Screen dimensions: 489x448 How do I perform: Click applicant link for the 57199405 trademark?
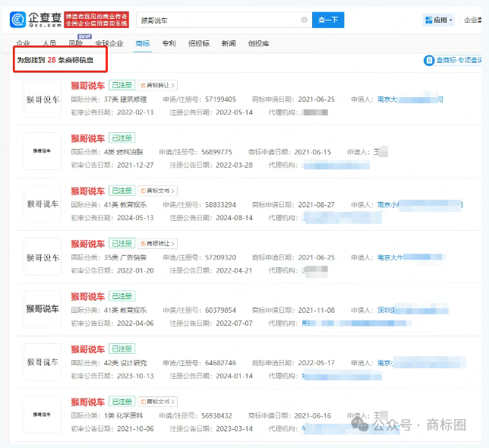coord(410,99)
